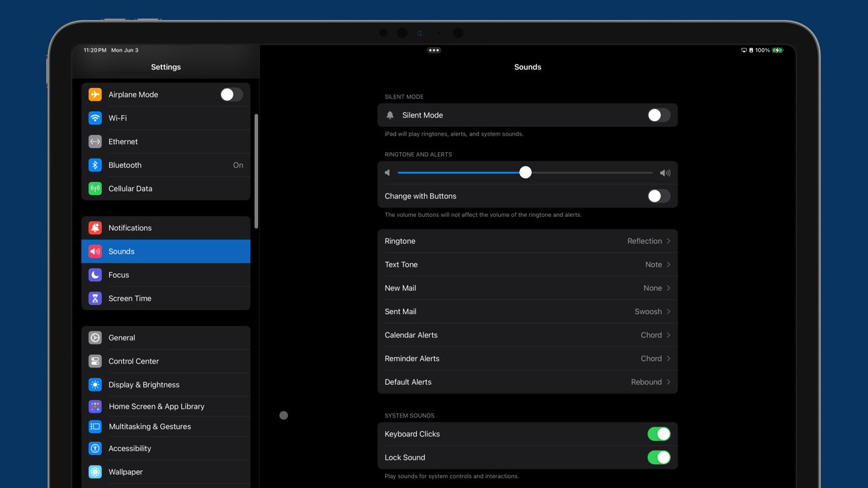Image resolution: width=868 pixels, height=488 pixels.
Task: Tap the status bar clock showing 11:20 PM
Action: click(95, 50)
